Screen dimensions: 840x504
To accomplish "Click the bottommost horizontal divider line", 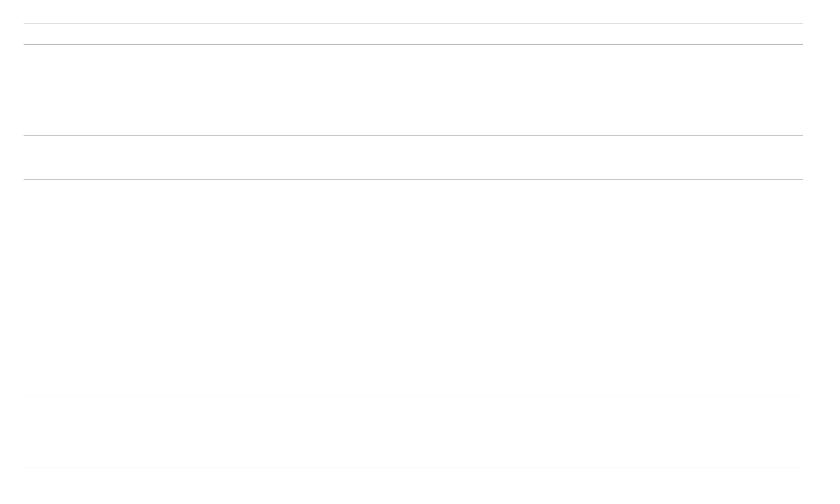I will coord(413,467).
